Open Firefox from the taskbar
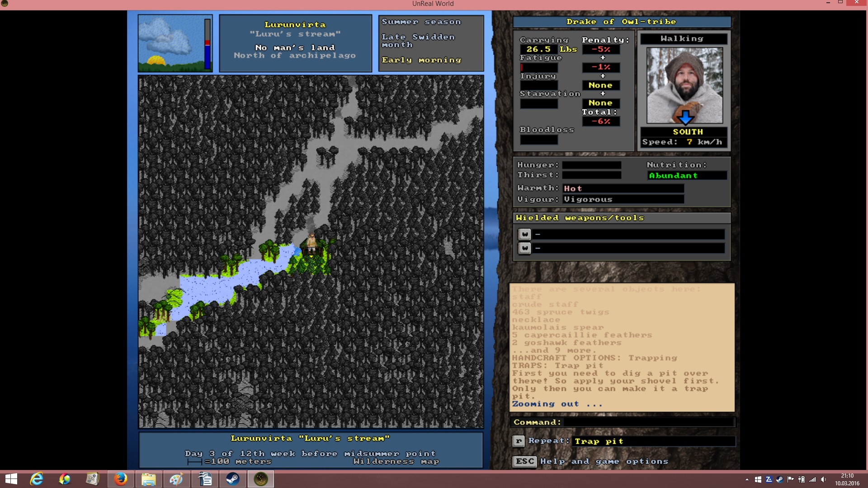 tap(120, 479)
